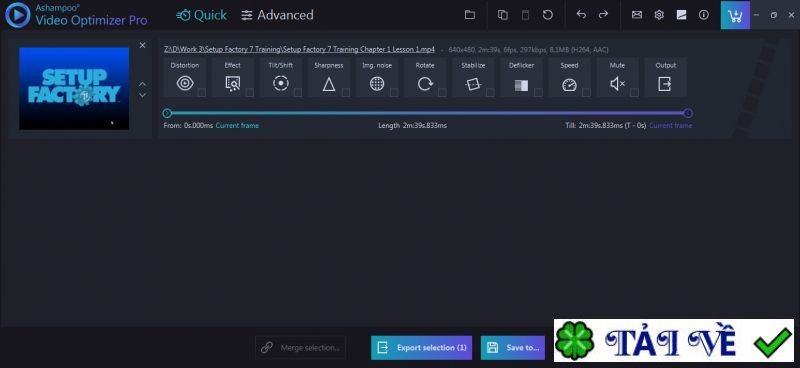Image resolution: width=800 pixels, height=368 pixels.
Task: Click the envelope mail icon
Action: click(637, 15)
